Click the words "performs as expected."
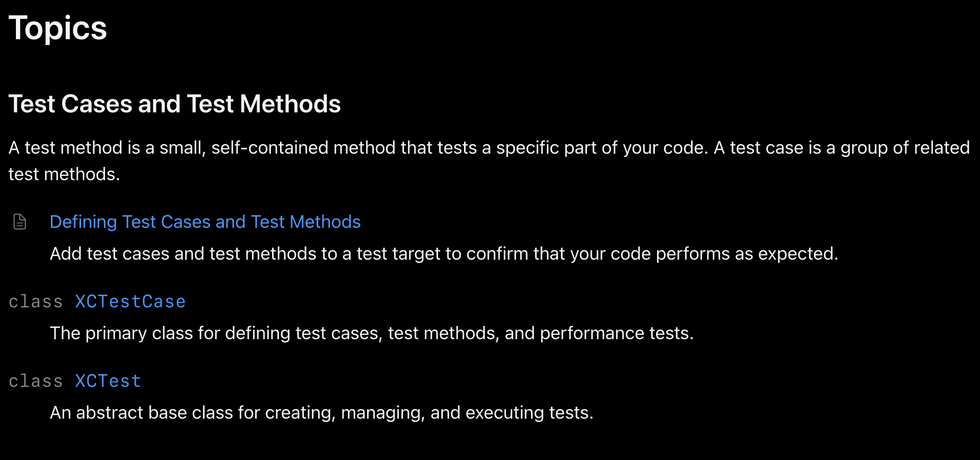The image size is (980, 460). (x=747, y=254)
